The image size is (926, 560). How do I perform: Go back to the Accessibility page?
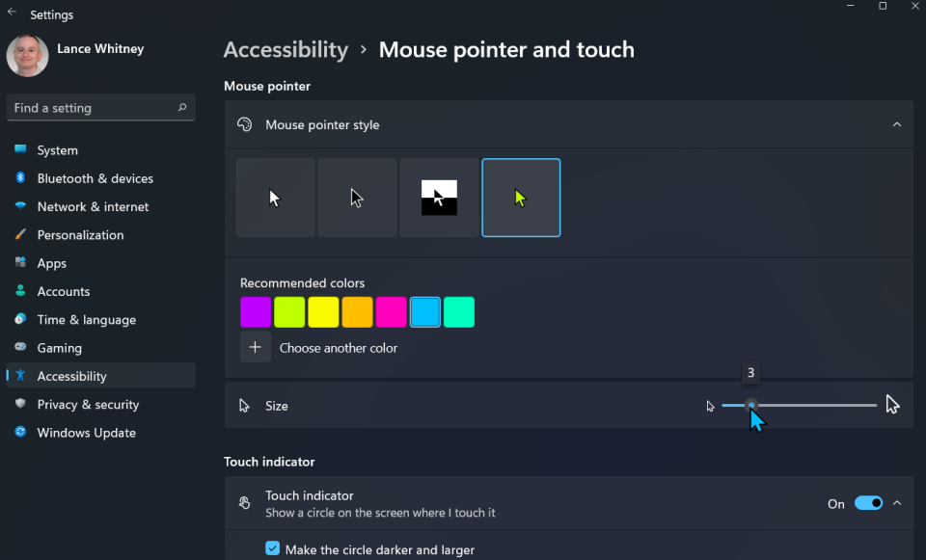(x=286, y=49)
